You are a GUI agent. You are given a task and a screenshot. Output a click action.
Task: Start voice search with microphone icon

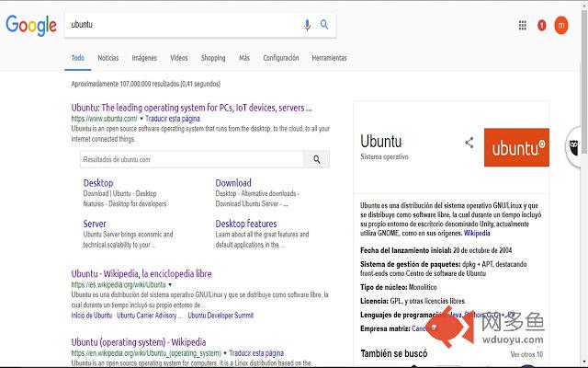(307, 25)
